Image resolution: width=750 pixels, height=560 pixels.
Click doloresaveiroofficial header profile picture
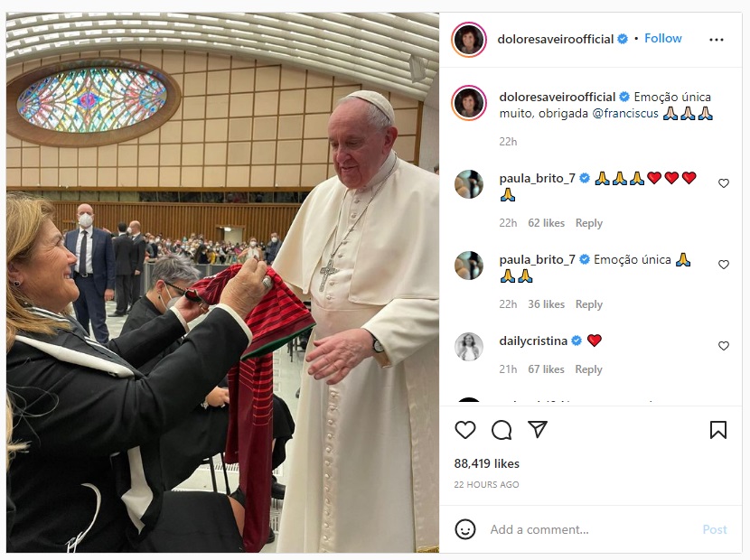coord(469,40)
